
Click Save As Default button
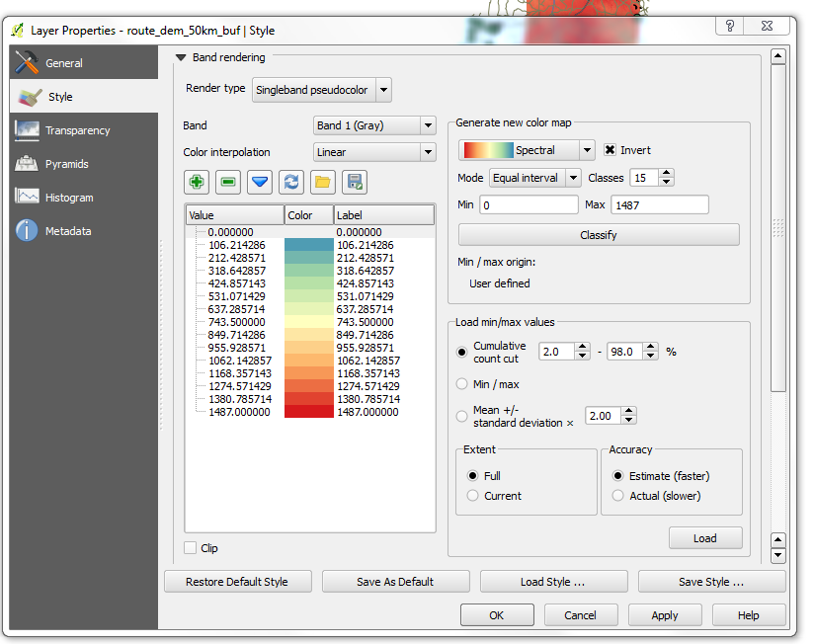click(x=395, y=582)
